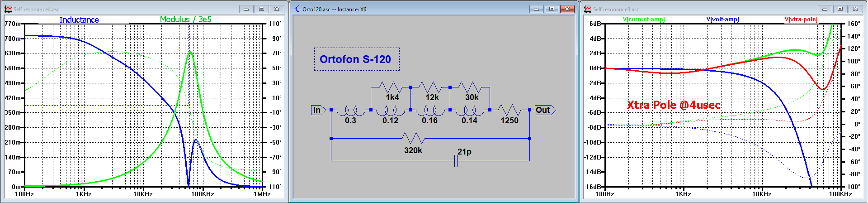The height and width of the screenshot is (203, 868).
Task: Select the 0.14 inductor symbol
Action: tap(470, 111)
